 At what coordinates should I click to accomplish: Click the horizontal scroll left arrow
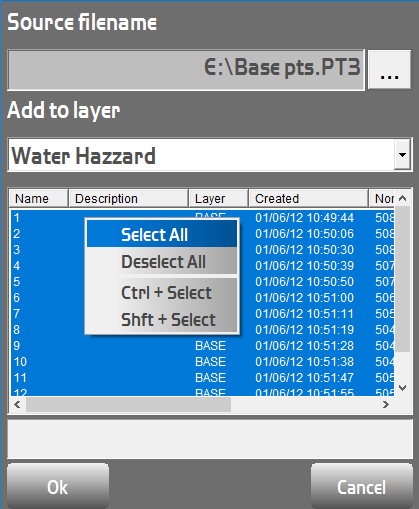pos(17,405)
